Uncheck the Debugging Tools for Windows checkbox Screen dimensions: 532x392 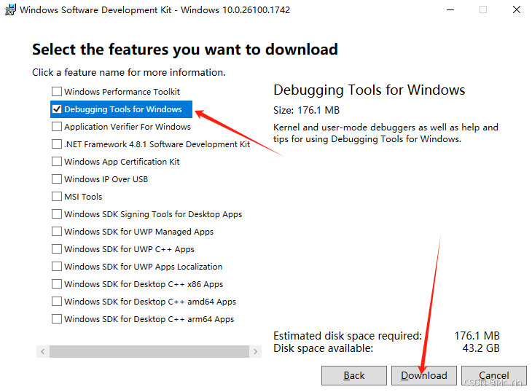pos(57,109)
